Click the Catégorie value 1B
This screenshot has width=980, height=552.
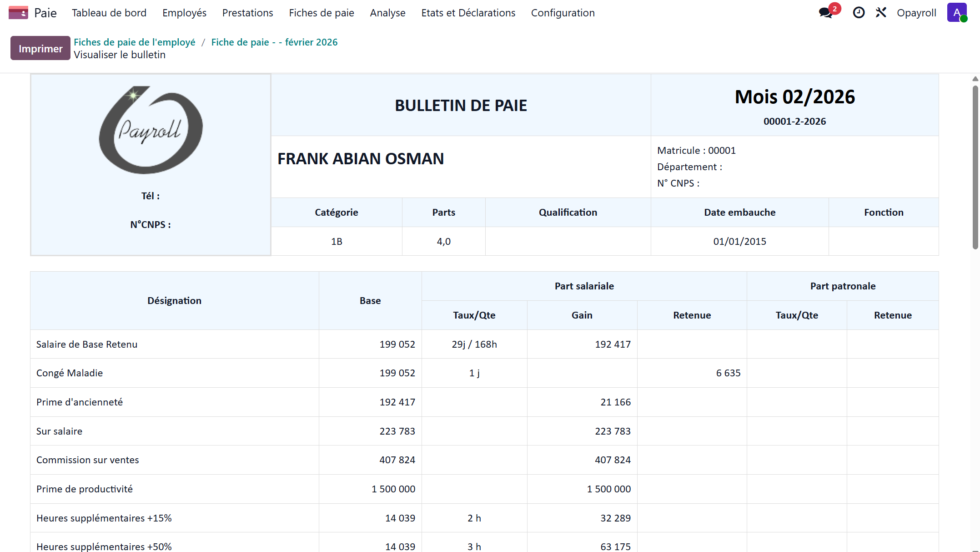[x=337, y=241]
